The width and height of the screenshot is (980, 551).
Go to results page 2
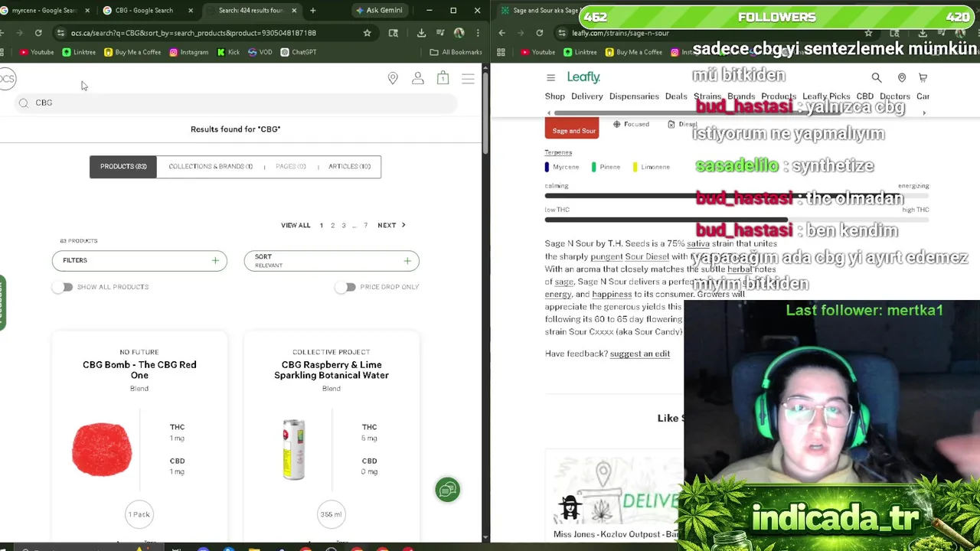coord(332,225)
